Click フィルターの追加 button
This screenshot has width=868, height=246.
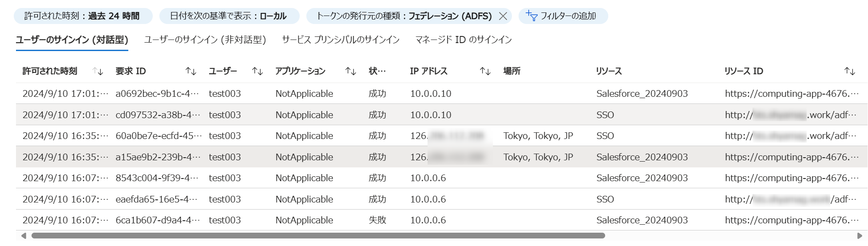tap(563, 16)
